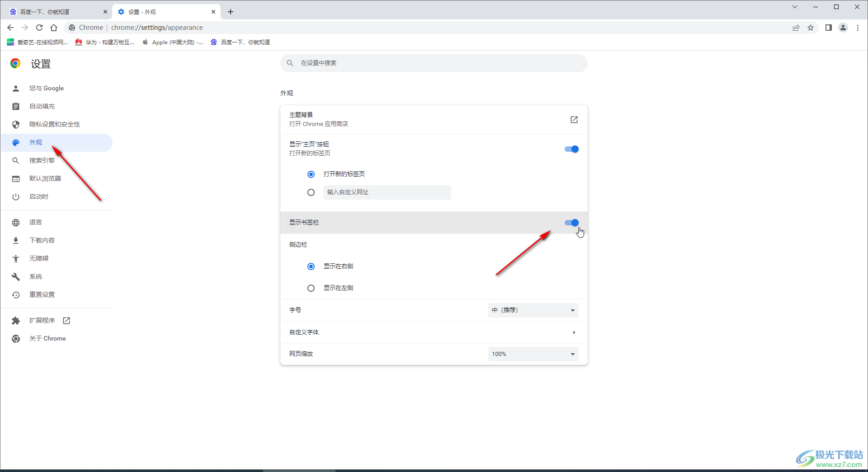Click the share page icon in the address bar

[x=796, y=28]
